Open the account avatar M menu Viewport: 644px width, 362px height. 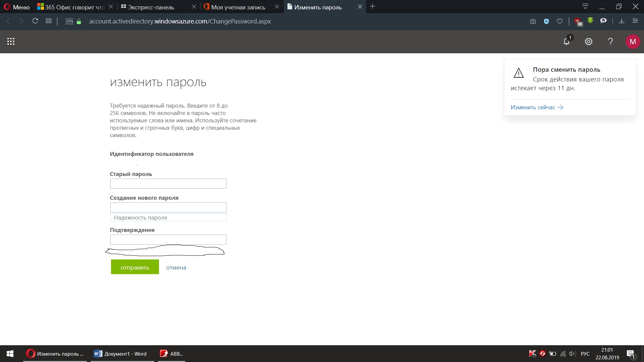coord(633,42)
